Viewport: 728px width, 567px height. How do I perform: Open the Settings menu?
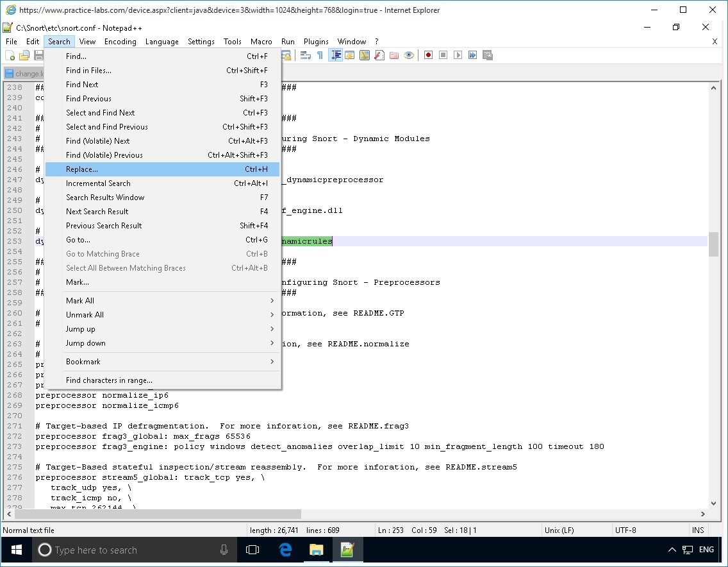coord(201,41)
